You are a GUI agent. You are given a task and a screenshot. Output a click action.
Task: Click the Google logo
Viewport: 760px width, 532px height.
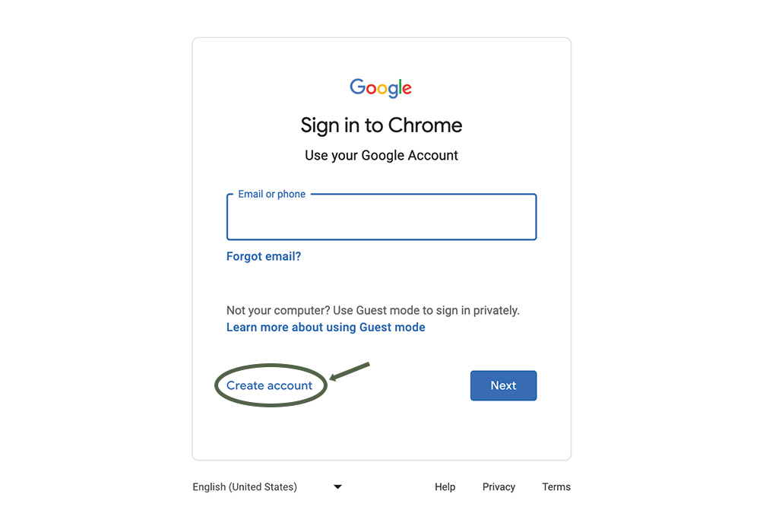point(381,87)
